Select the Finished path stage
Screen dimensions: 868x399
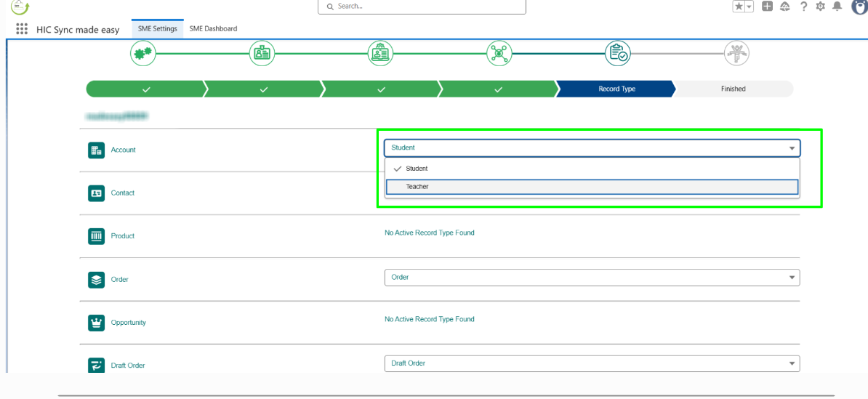pyautogui.click(x=734, y=89)
